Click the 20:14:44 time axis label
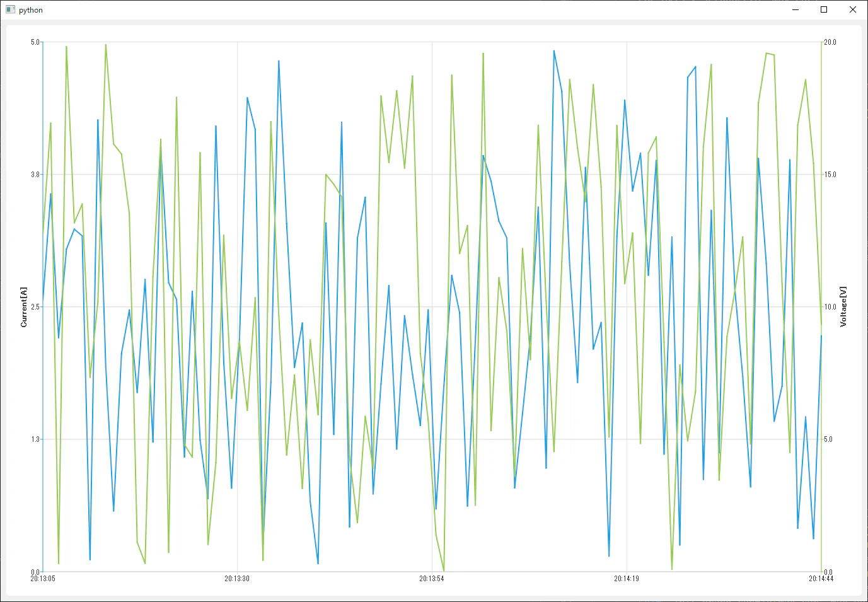This screenshot has height=602, width=868. [821, 579]
